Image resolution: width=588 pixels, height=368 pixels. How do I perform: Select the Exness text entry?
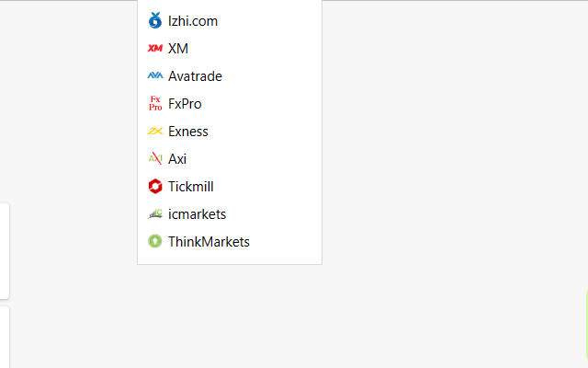click(x=188, y=132)
